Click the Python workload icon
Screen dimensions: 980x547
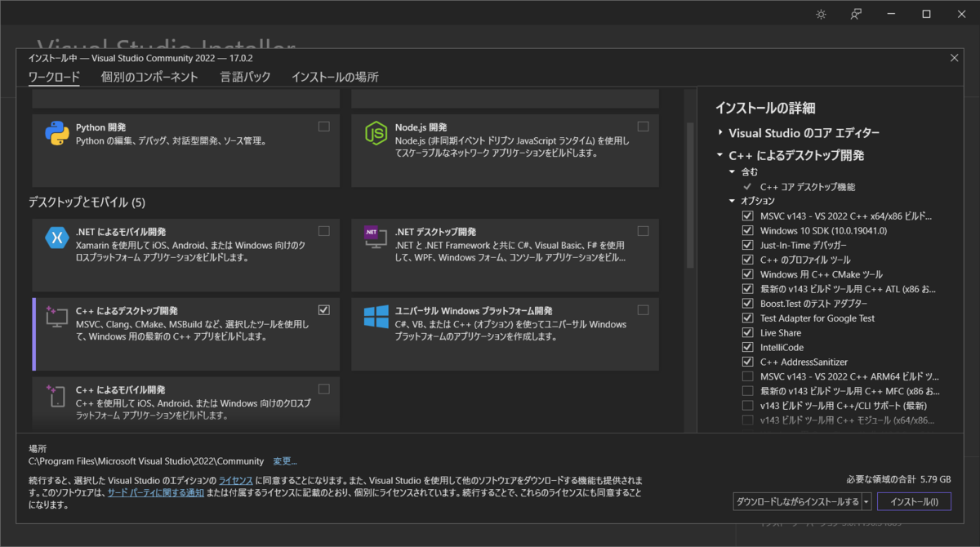[56, 133]
